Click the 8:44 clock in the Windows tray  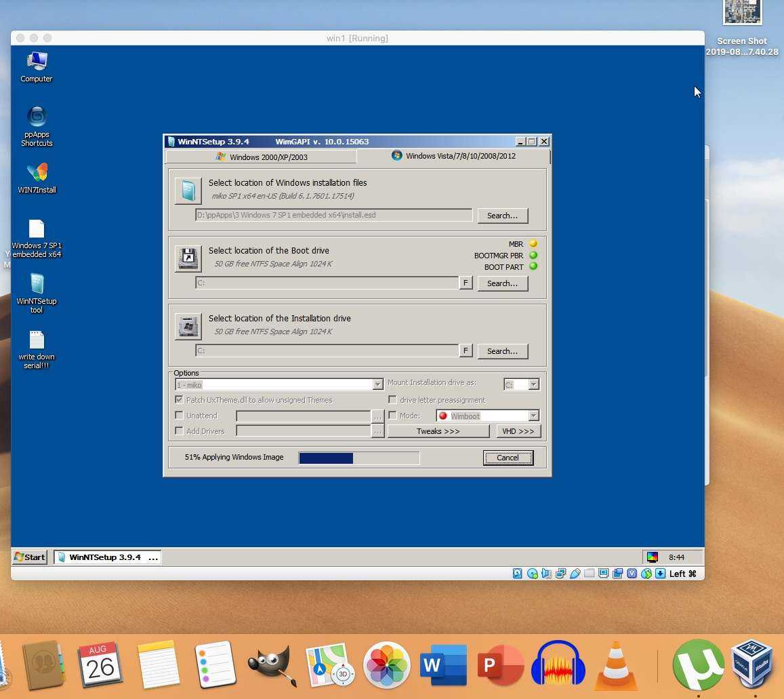tap(676, 557)
